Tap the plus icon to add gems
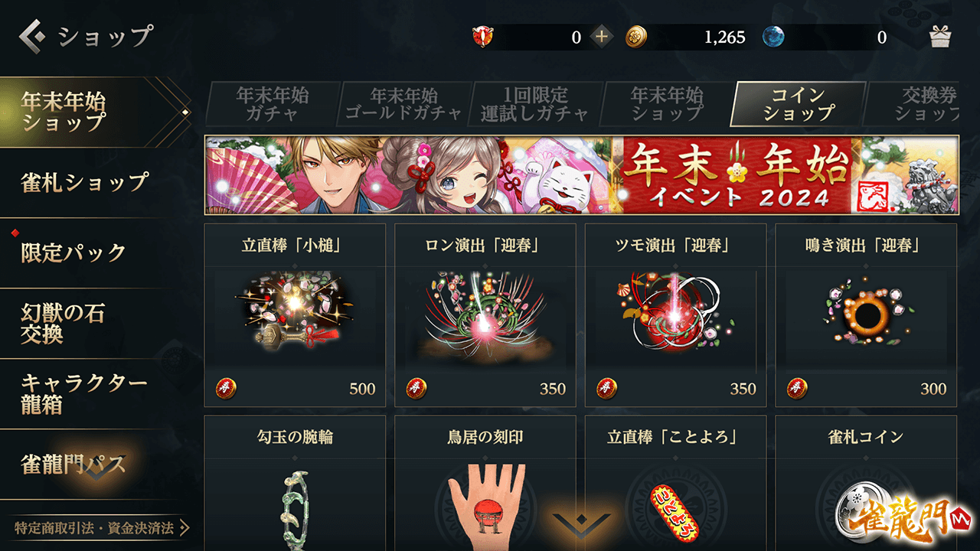The height and width of the screenshot is (551, 980). 602,37
